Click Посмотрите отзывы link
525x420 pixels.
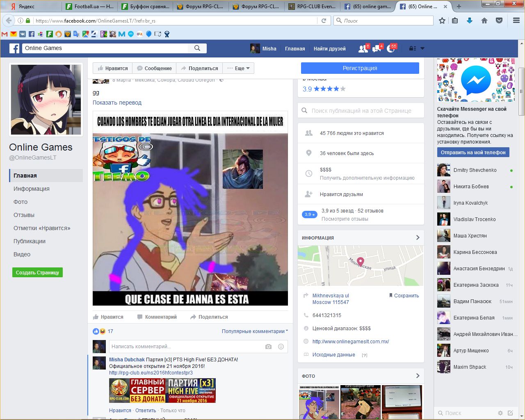(x=345, y=219)
